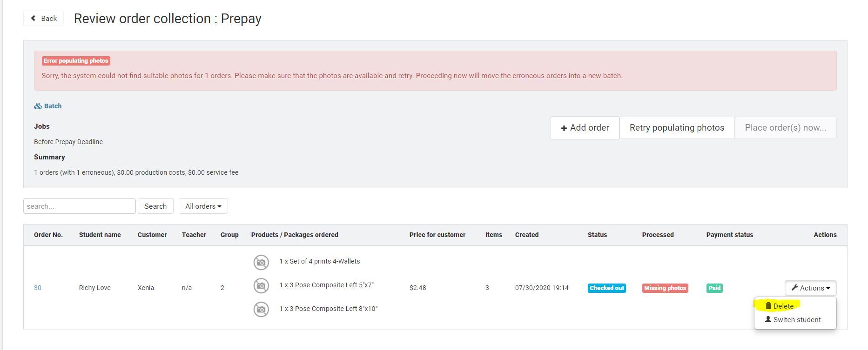The height and width of the screenshot is (350, 868).
Task: Click the no-photo icon beside 4-Wallets
Action: pos(261,262)
